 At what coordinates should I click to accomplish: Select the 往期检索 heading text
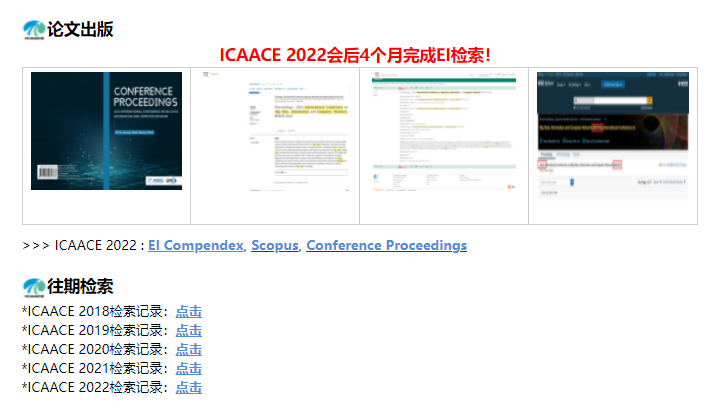(80, 287)
